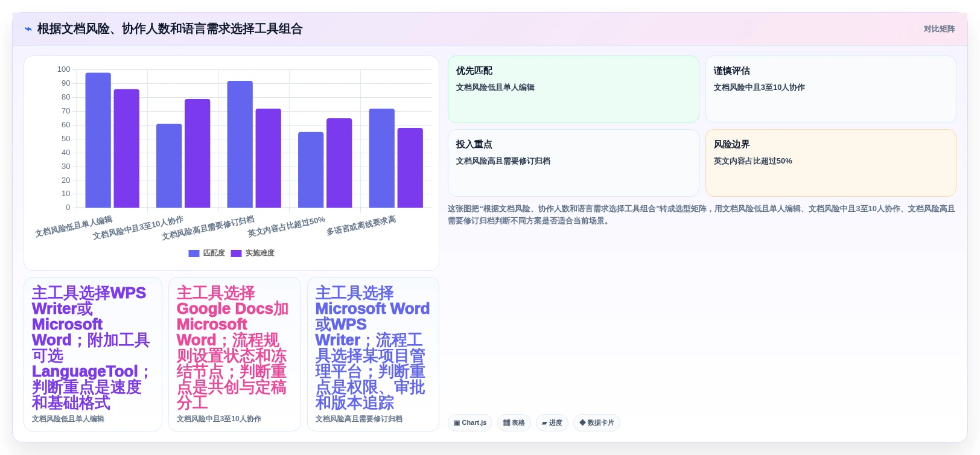Screen dimensions: 980x455
Task: Toggle the 匹配度 legend swatch
Action: click(194, 253)
